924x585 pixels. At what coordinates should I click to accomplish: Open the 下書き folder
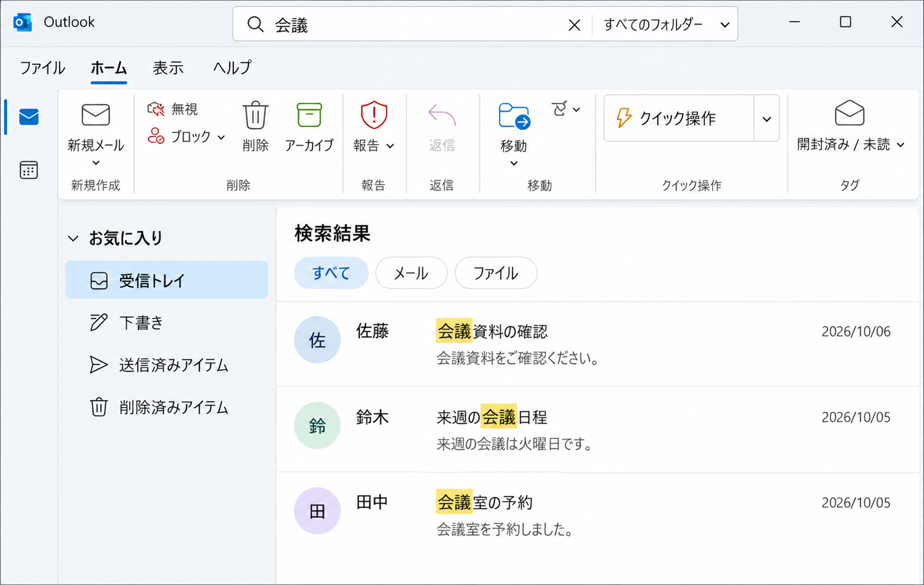click(167, 322)
